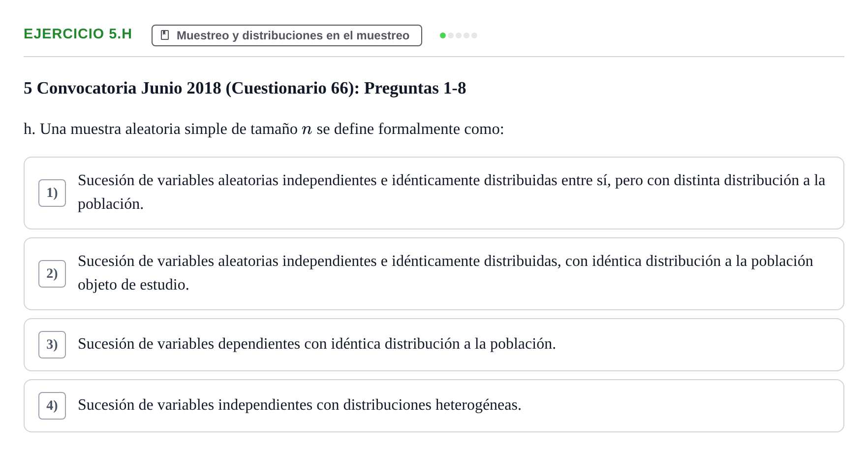868x457 pixels.
Task: Click the book icon in topic tag
Action: pyautogui.click(x=165, y=35)
